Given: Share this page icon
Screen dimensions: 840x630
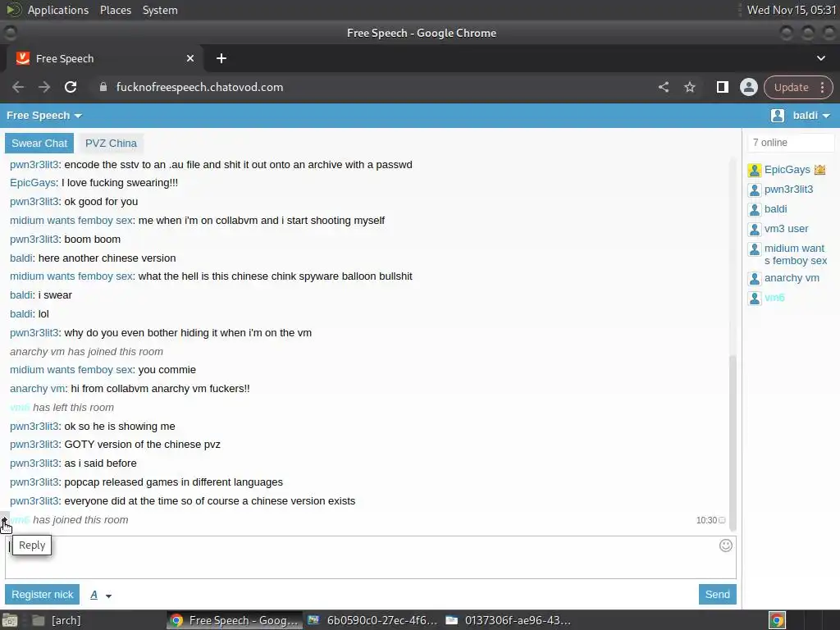Looking at the screenshot, I should (663, 87).
